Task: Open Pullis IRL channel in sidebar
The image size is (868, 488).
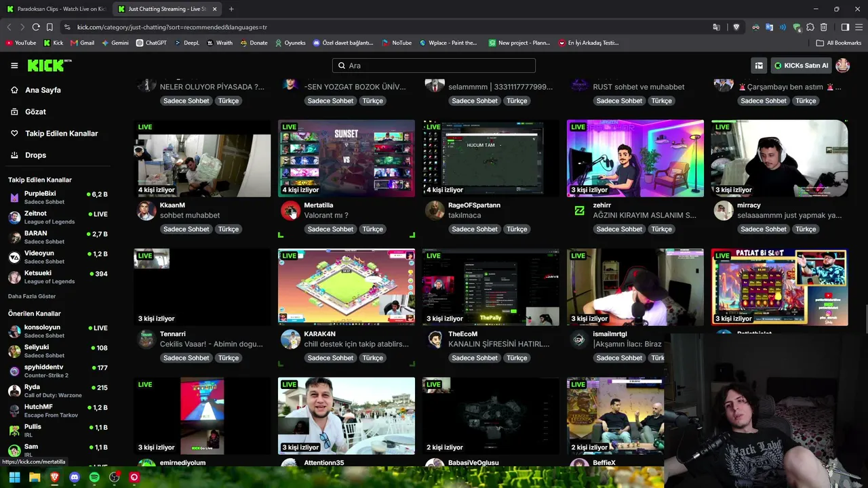Action: pos(58,430)
